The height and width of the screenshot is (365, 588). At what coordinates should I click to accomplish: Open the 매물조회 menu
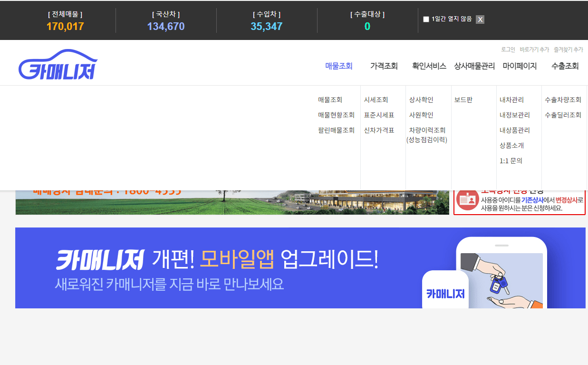(338, 66)
